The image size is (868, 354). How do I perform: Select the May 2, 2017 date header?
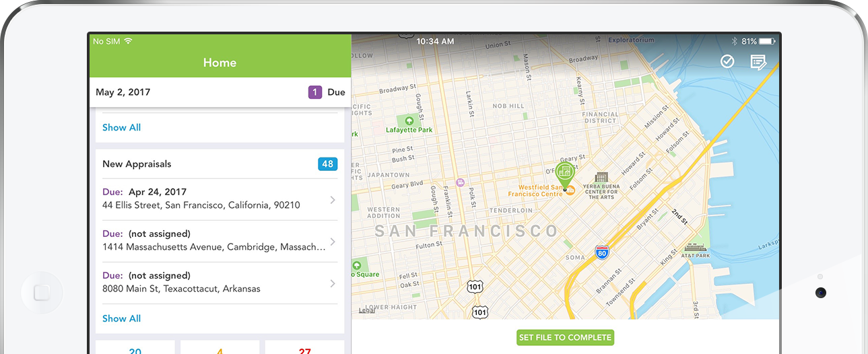(x=123, y=92)
